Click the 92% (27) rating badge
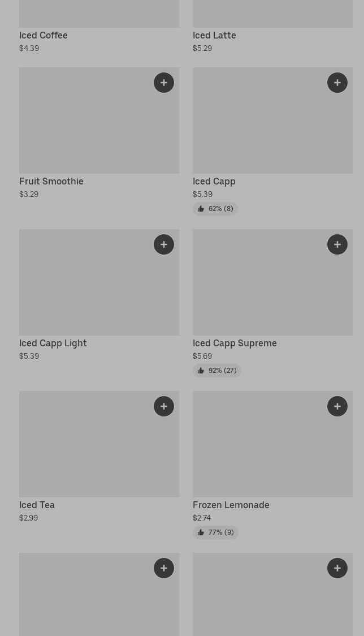Viewport: 364px width, 636px height. tap(217, 371)
